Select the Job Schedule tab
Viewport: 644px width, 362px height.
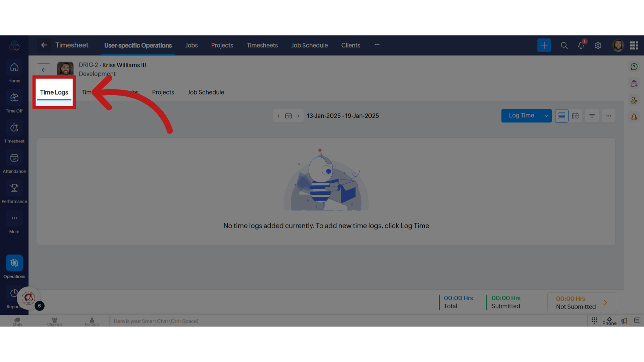(x=206, y=92)
